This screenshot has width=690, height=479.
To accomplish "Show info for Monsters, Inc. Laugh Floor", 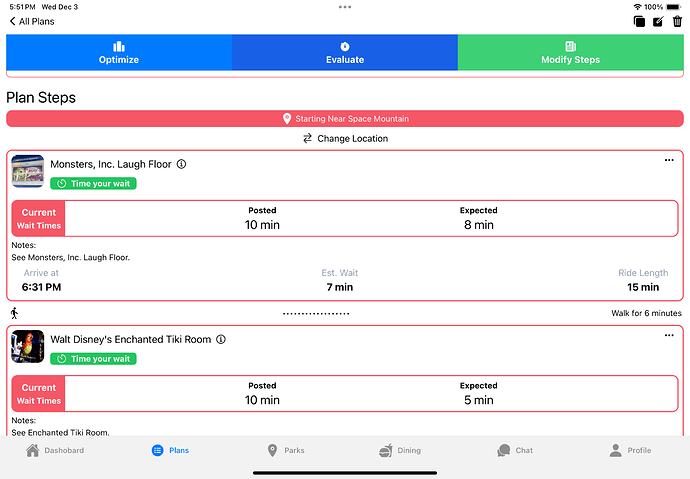I will (181, 164).
